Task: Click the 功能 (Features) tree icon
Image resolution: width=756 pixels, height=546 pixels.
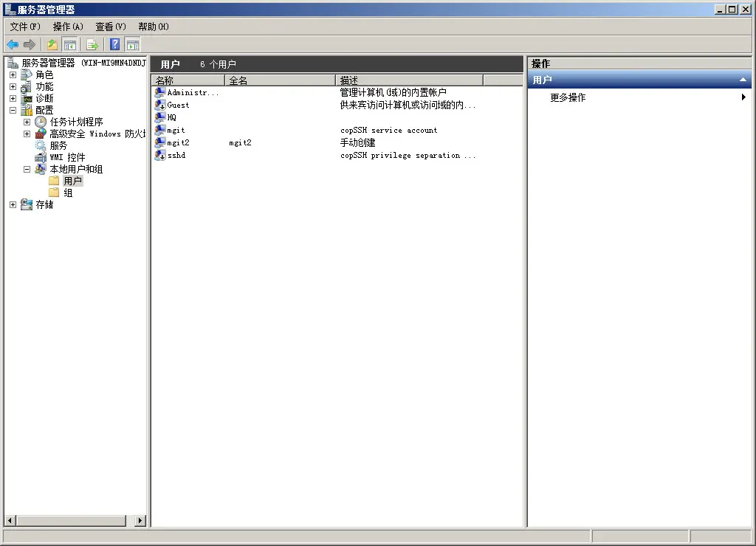Action: [27, 87]
